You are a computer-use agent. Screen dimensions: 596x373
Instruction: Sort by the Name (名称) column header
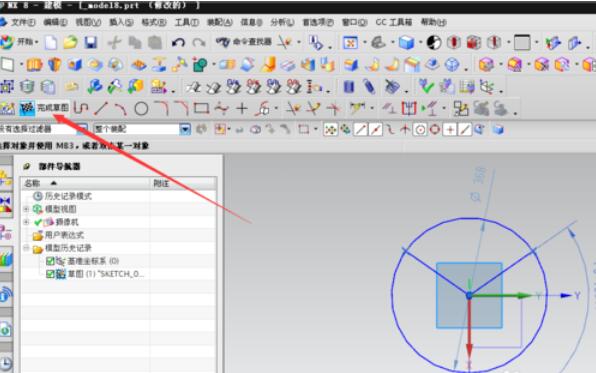pyautogui.click(x=85, y=184)
